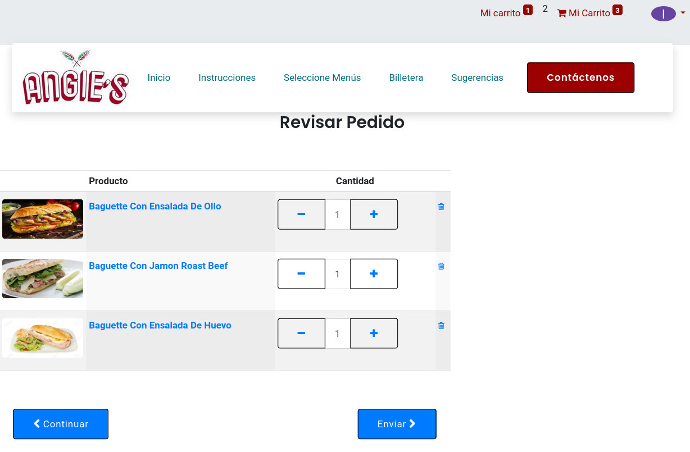Delete Baguette Con Ensalada De Ollo item
690x452 pixels.
[x=441, y=207]
